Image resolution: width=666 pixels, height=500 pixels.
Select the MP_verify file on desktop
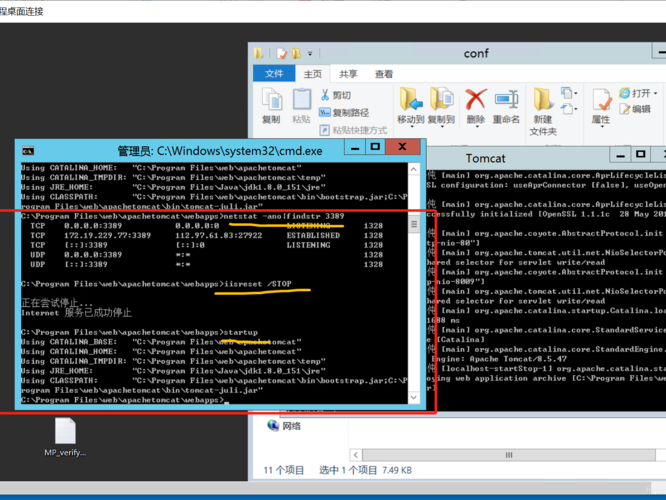(65, 438)
